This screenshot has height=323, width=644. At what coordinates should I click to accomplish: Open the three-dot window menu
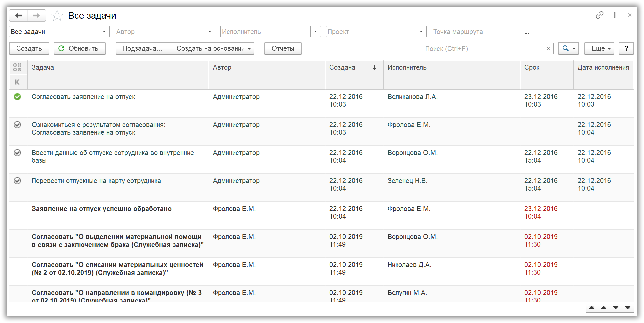pos(614,15)
